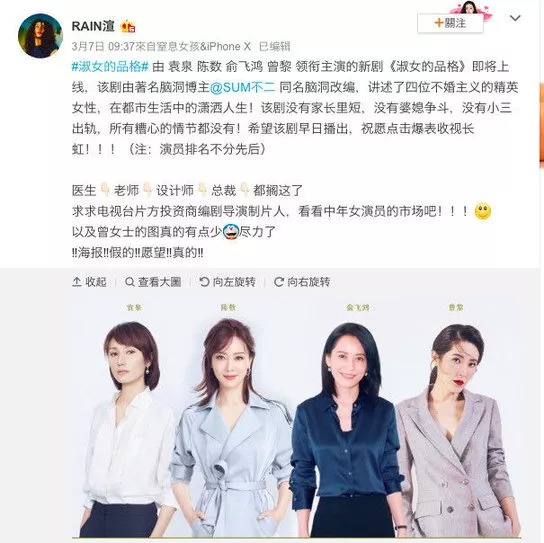Image resolution: width=544 pixels, height=543 pixels.
Task: Click the poster image of four actresses
Action: pyautogui.click(x=297, y=417)
